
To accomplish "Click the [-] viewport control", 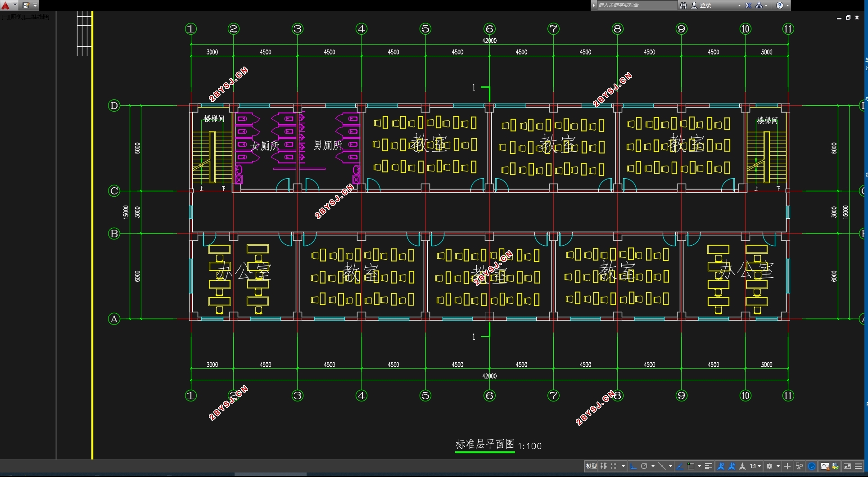I will (5, 17).
